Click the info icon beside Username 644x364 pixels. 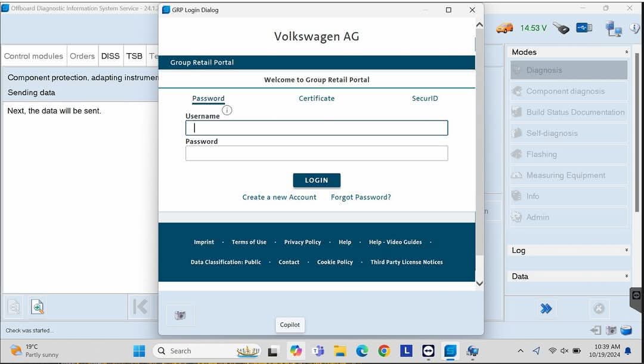(227, 110)
